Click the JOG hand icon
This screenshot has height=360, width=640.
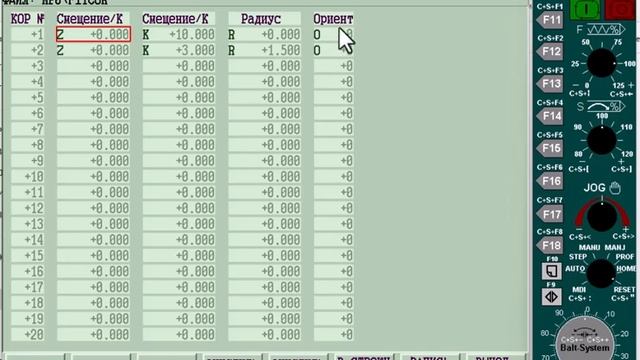coord(615,188)
